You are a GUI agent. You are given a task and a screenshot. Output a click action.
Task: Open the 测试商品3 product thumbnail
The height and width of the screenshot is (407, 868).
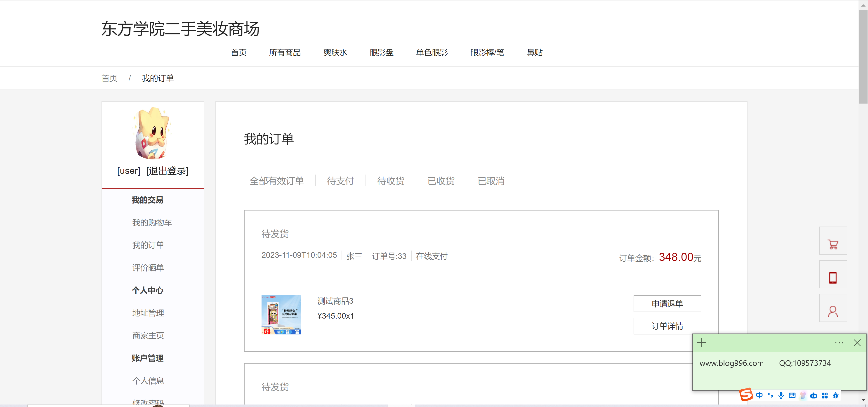click(x=281, y=315)
